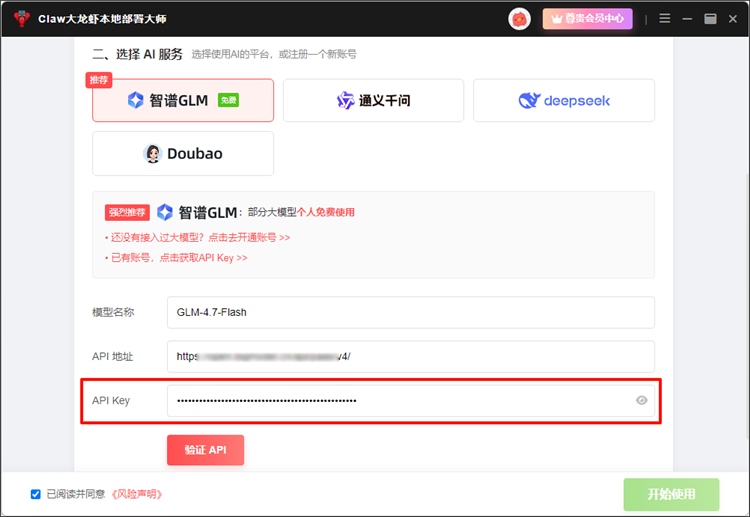The image size is (750, 517).
Task: Show the API Key with eye icon
Action: (x=642, y=401)
